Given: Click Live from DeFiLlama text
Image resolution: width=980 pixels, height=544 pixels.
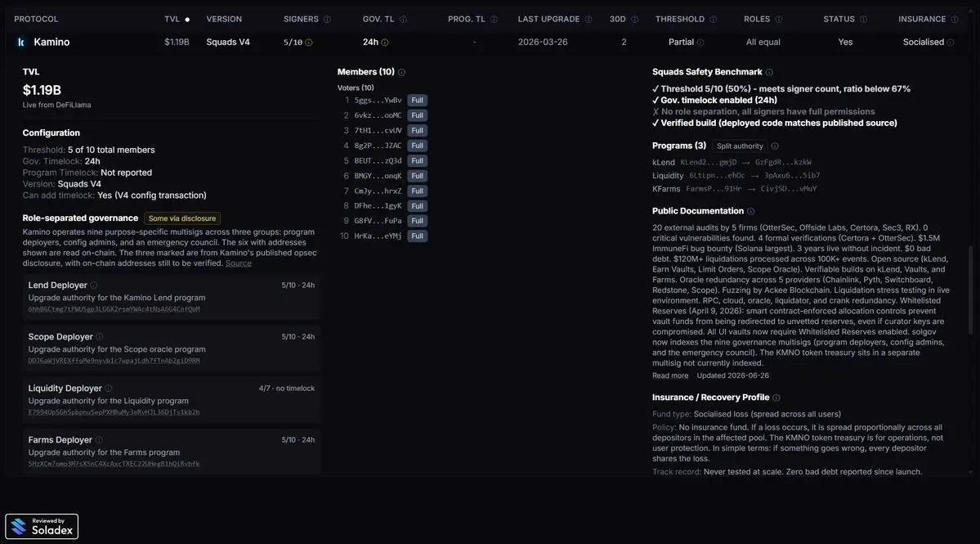Looking at the screenshot, I should (x=56, y=105).
